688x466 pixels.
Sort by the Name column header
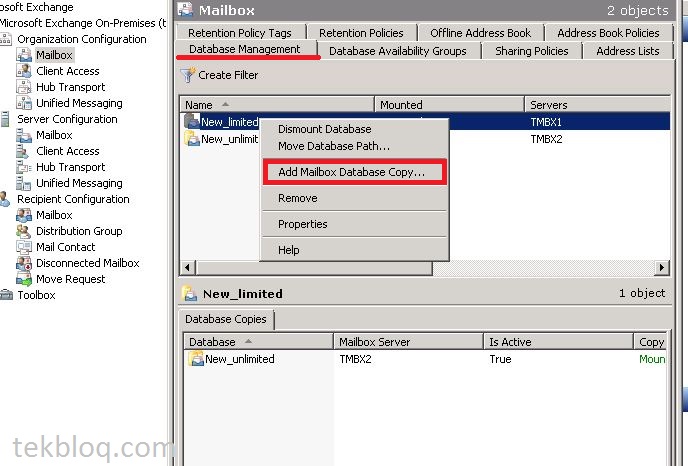(x=277, y=105)
